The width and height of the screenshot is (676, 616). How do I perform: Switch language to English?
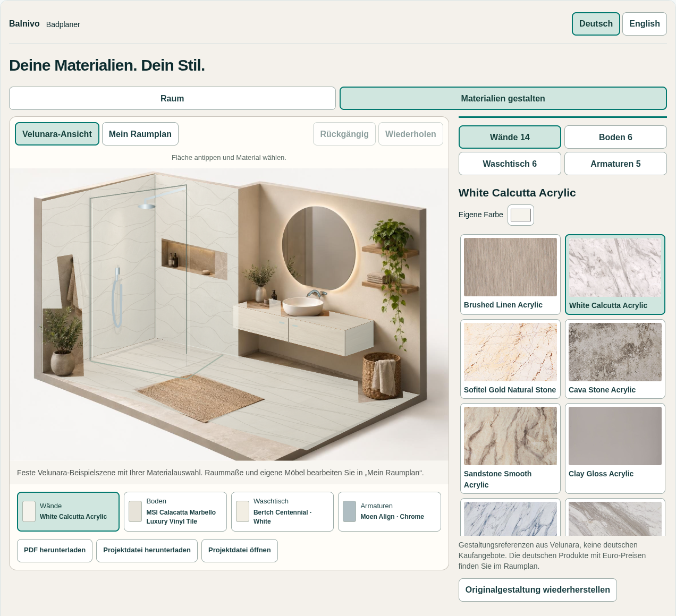644,24
